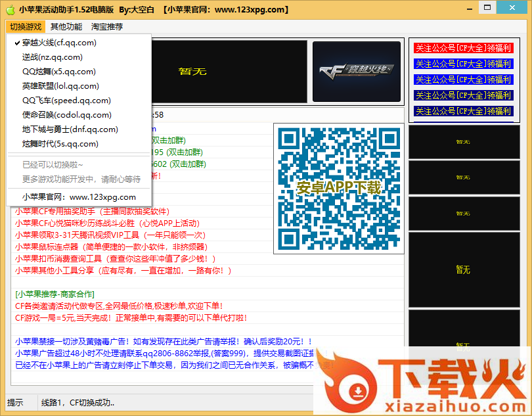The image size is (532, 416).
Task: Choose 使命召唤(codol.qq.com) from menu
Action: (x=79, y=115)
